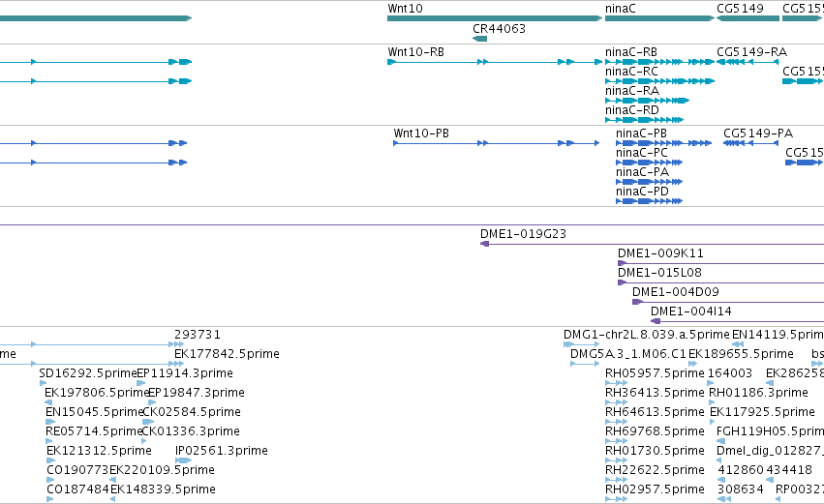Screen dimensions: 824x504
Task: Click the DME1-004I14 clone label
Action: [x=690, y=311]
